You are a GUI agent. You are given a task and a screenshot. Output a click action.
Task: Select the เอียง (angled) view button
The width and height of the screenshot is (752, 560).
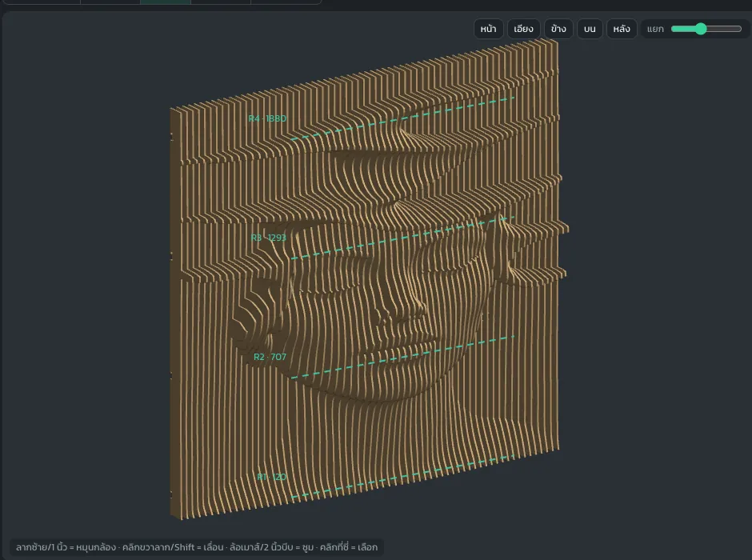point(523,29)
